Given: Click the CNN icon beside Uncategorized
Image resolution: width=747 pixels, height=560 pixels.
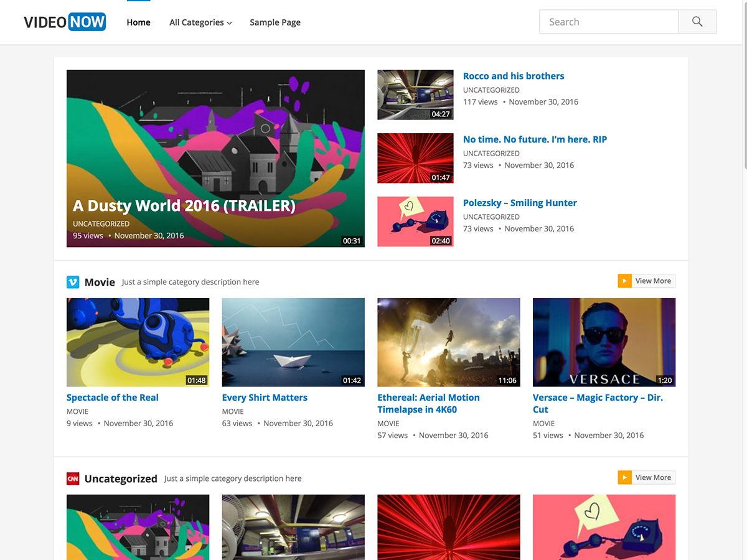Looking at the screenshot, I should [73, 478].
